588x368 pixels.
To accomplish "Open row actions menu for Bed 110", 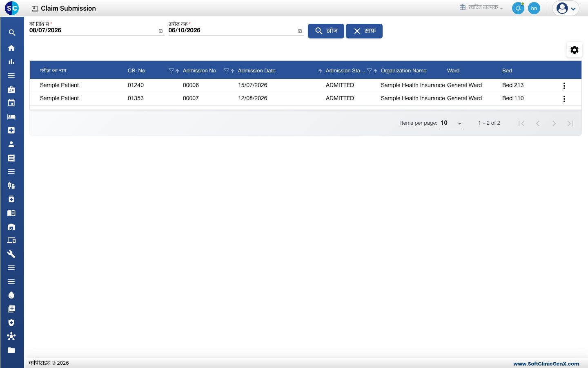I will [564, 99].
